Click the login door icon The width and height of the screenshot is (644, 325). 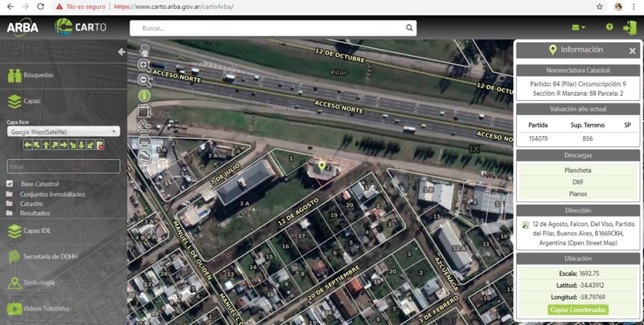coord(629,27)
